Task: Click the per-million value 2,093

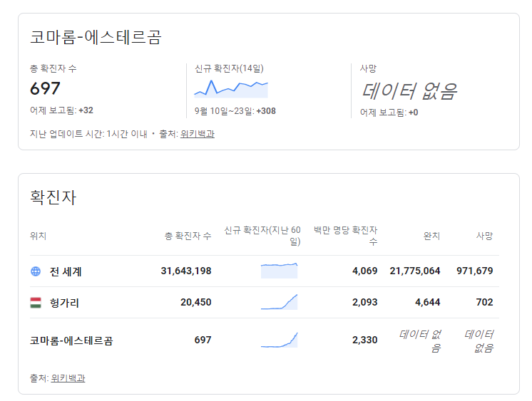Action: (364, 302)
